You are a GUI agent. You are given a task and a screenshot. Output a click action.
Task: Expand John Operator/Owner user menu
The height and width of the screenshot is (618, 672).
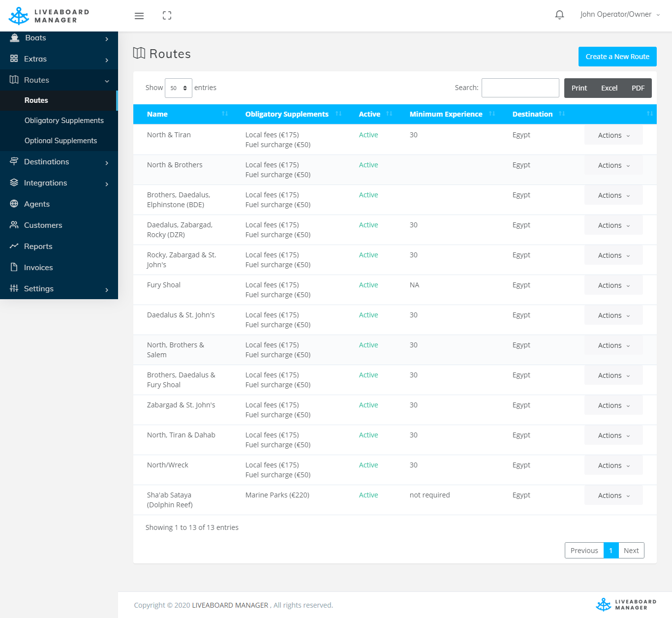(x=619, y=15)
